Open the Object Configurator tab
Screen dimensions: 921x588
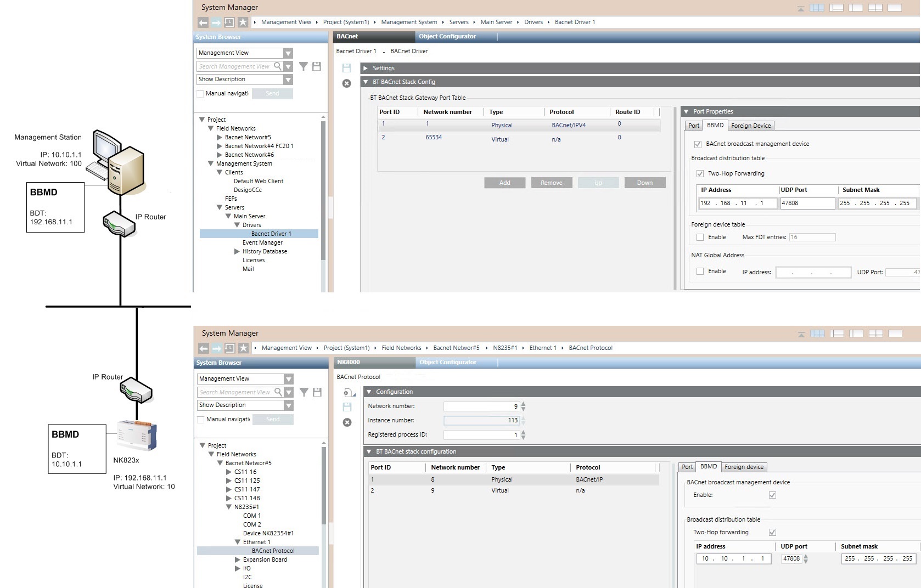point(446,36)
